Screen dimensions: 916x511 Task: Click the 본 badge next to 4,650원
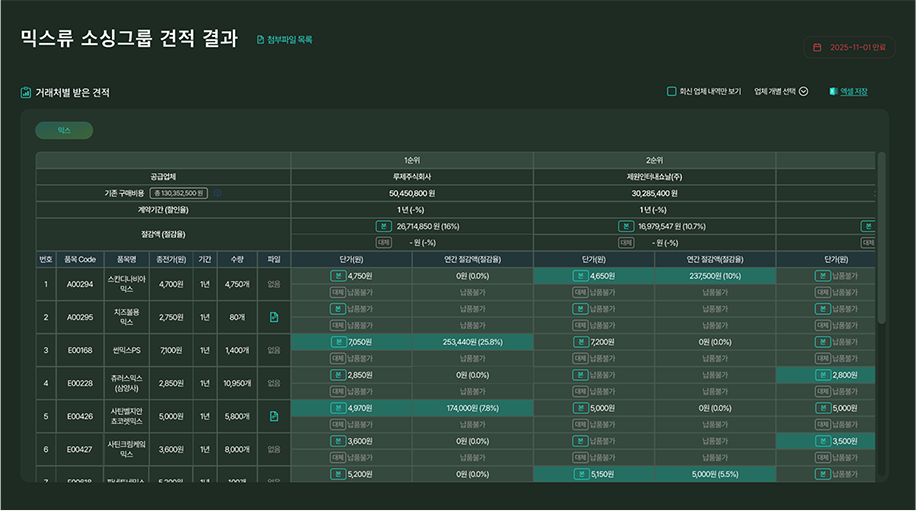[580, 276]
